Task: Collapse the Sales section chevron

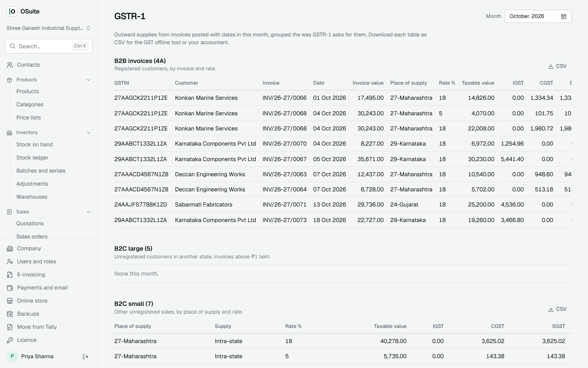Action: click(x=88, y=212)
